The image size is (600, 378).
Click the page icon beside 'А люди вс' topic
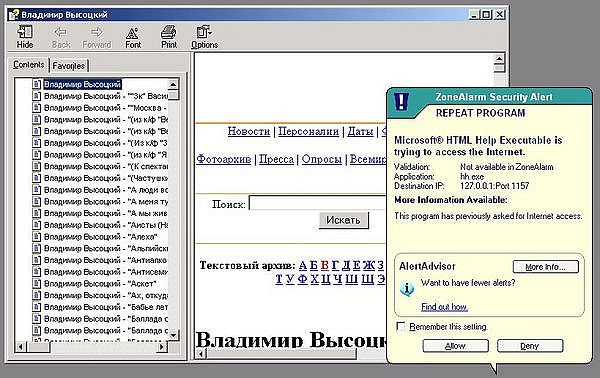coord(36,190)
